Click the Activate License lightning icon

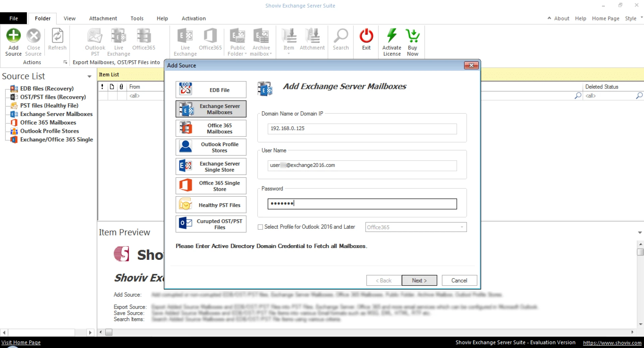391,36
